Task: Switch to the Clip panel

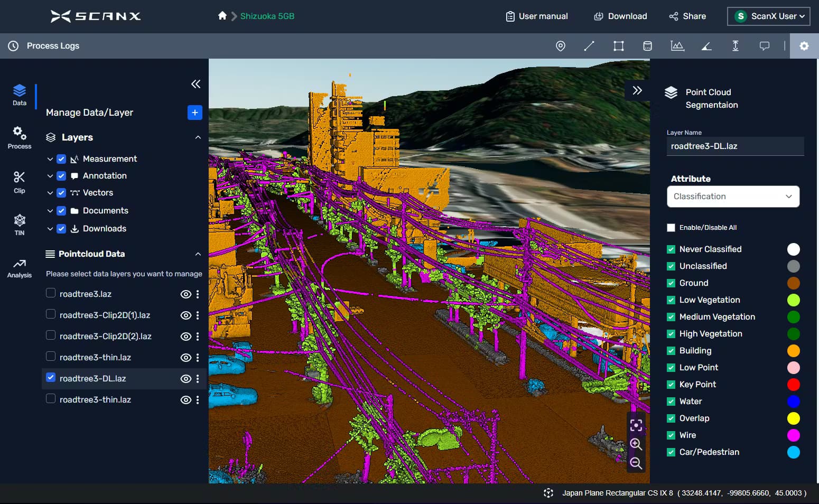Action: coord(19,182)
